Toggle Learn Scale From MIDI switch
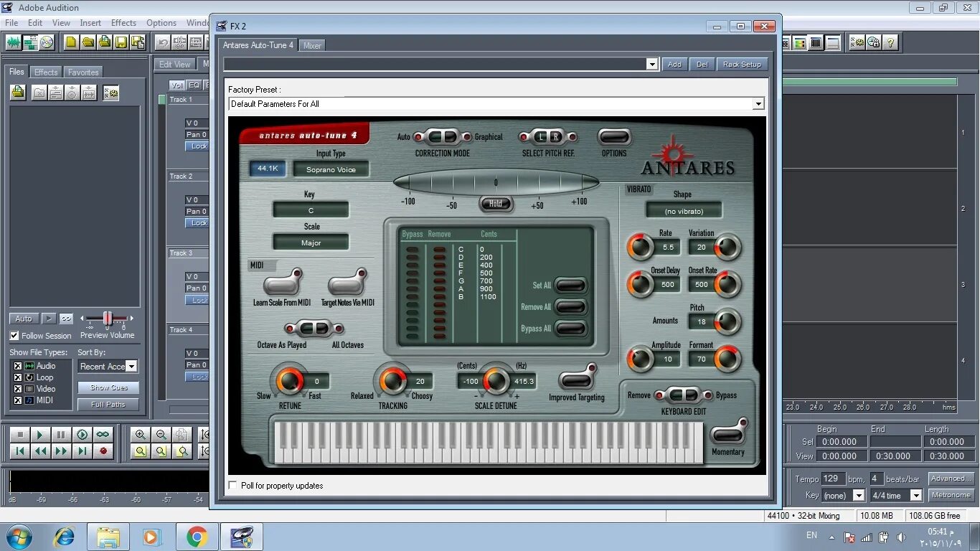The width and height of the screenshot is (980, 551). tap(282, 283)
